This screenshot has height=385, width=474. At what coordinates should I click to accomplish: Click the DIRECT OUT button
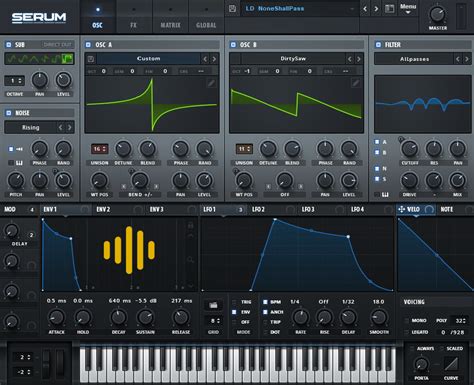pos(57,45)
